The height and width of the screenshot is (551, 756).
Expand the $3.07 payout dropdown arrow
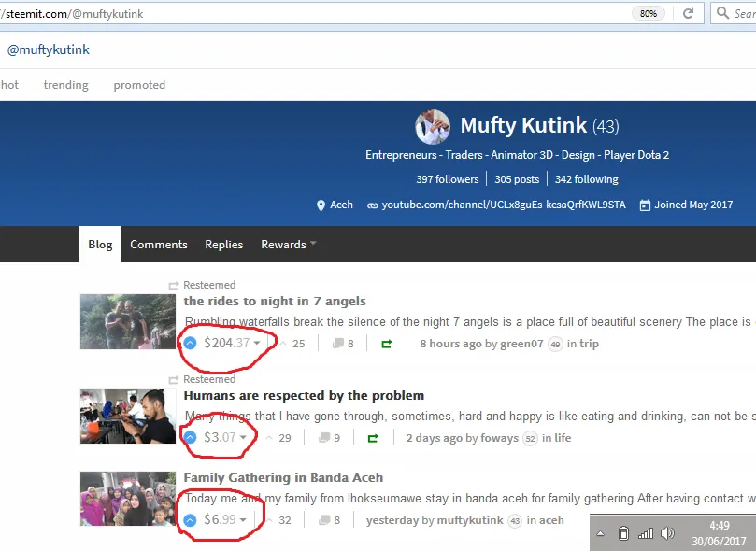[x=243, y=438]
